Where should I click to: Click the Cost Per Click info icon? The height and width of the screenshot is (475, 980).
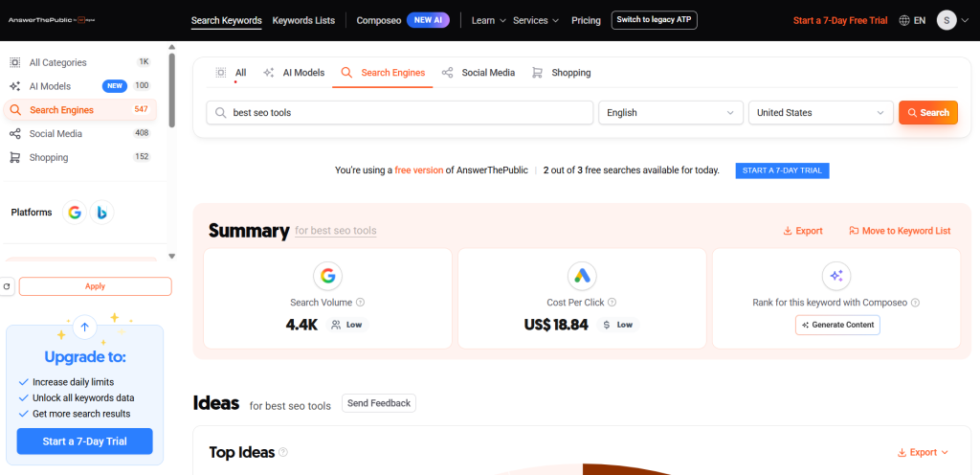pos(612,303)
